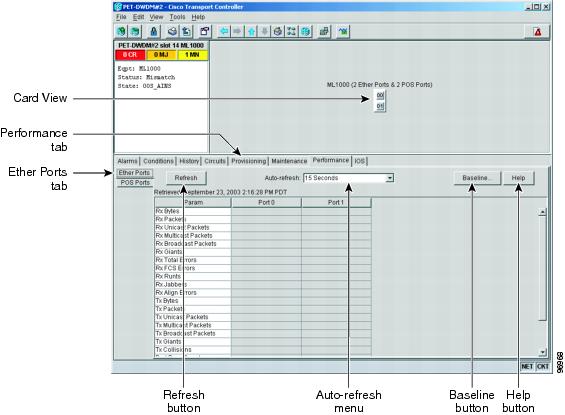
Task: Click the red CR critical alarm counter
Action: pyautogui.click(x=130, y=55)
